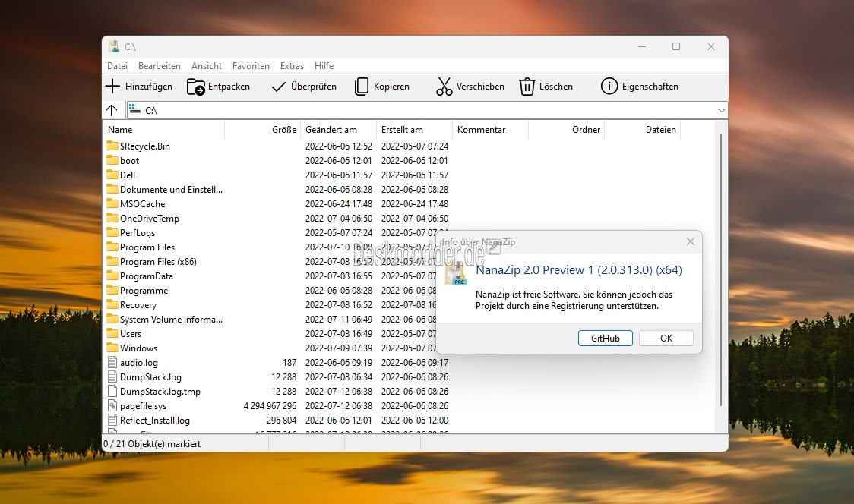Viewport: 854px width, 504px height.
Task: Select the Reflect_Install.log file icon
Action: [112, 420]
